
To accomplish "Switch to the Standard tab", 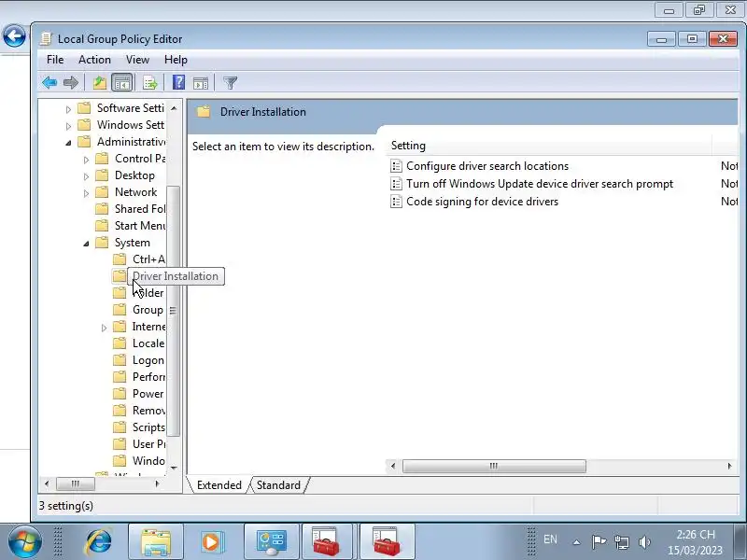I will coord(278,485).
